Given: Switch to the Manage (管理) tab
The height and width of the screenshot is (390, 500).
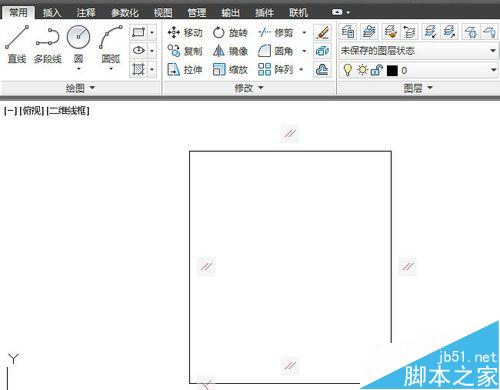Looking at the screenshot, I should tap(197, 13).
